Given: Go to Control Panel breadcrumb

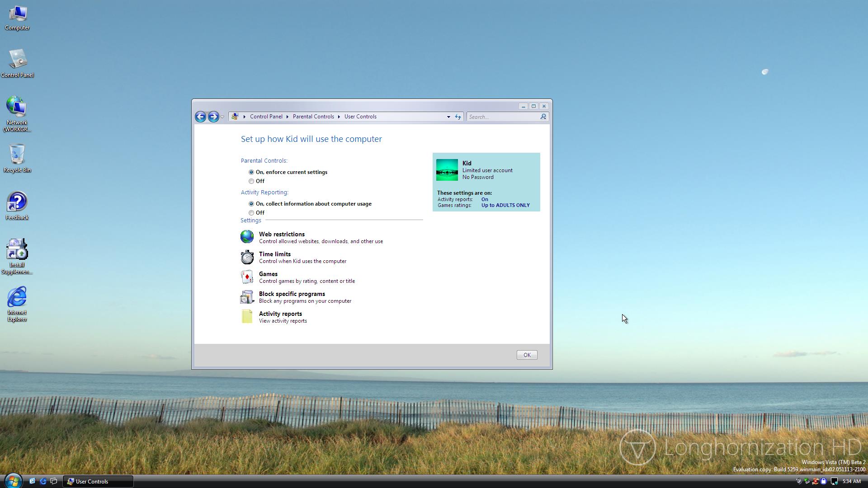Looking at the screenshot, I should click(x=266, y=117).
